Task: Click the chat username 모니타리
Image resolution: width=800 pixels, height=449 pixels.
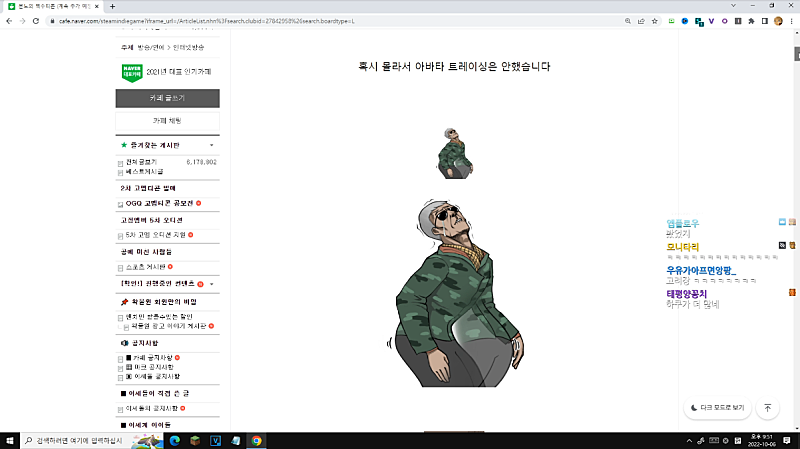Action: (x=683, y=247)
